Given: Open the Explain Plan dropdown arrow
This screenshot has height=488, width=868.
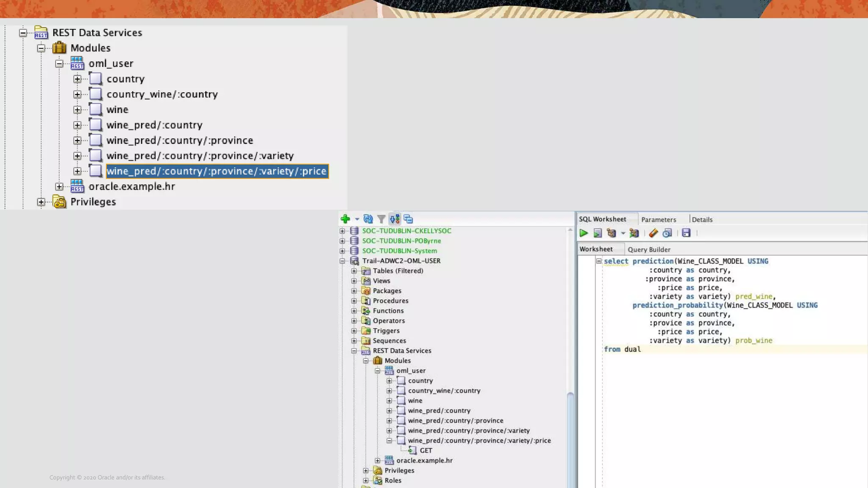Looking at the screenshot, I should [623, 233].
